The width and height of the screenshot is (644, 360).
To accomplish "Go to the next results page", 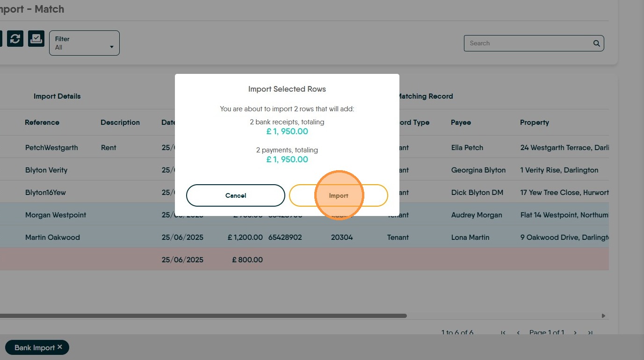I will point(575,333).
